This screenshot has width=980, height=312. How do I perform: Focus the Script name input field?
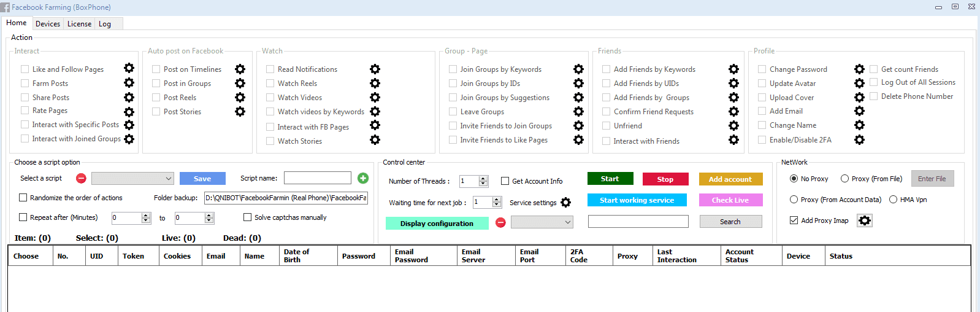[318, 178]
